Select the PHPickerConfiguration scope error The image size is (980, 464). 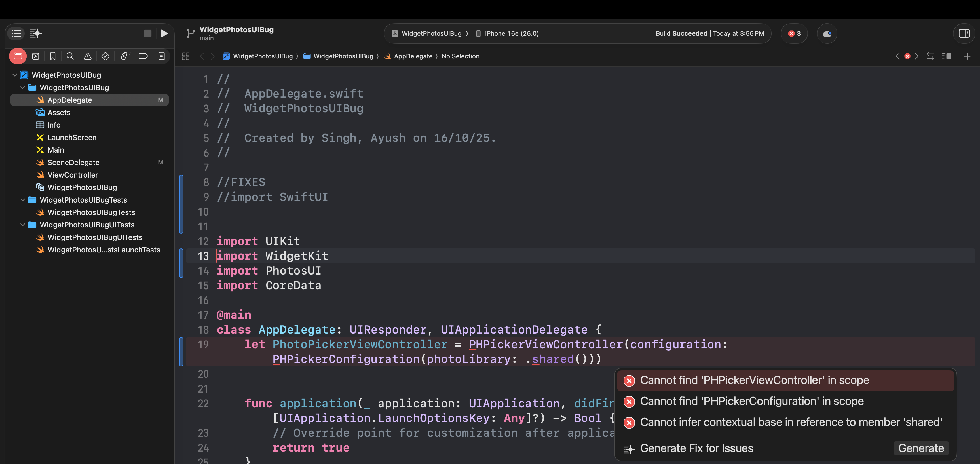click(x=751, y=401)
